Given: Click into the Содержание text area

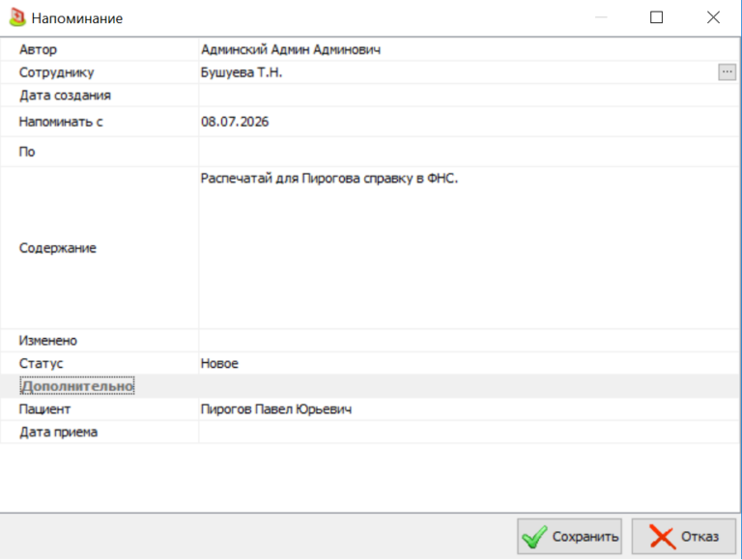Looking at the screenshot, I should 469,248.
